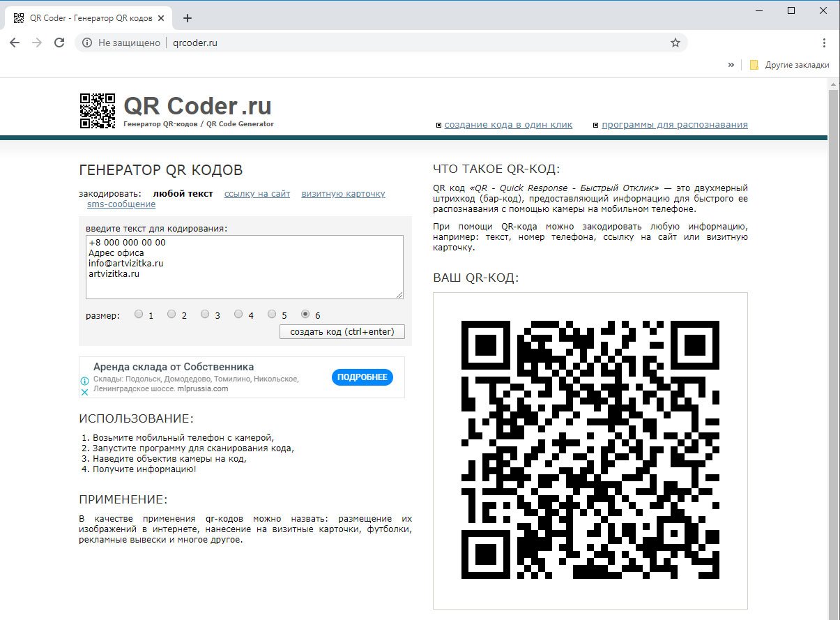
Task: Click the browser back arrow
Action: click(x=15, y=43)
